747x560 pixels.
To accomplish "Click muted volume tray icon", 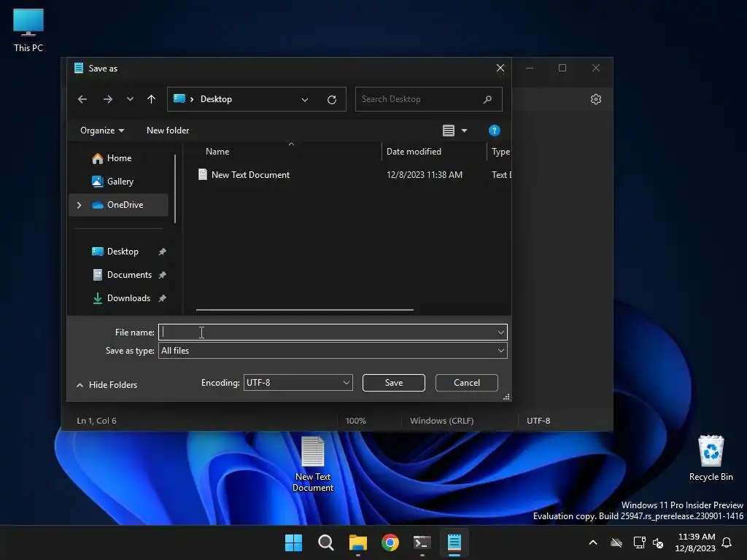I will [x=658, y=542].
